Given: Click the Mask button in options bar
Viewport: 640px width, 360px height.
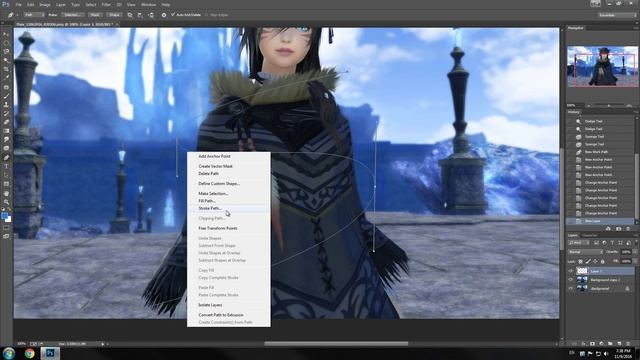Looking at the screenshot, I should (x=95, y=15).
